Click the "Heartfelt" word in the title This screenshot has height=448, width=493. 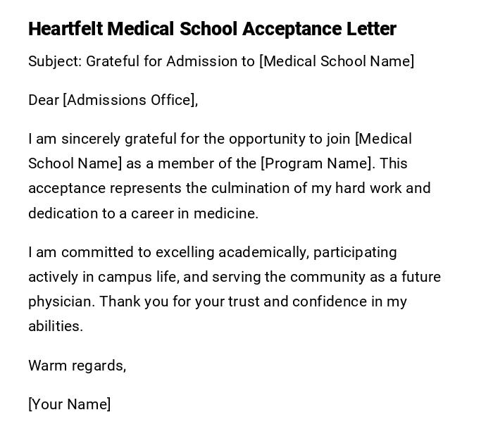point(68,29)
